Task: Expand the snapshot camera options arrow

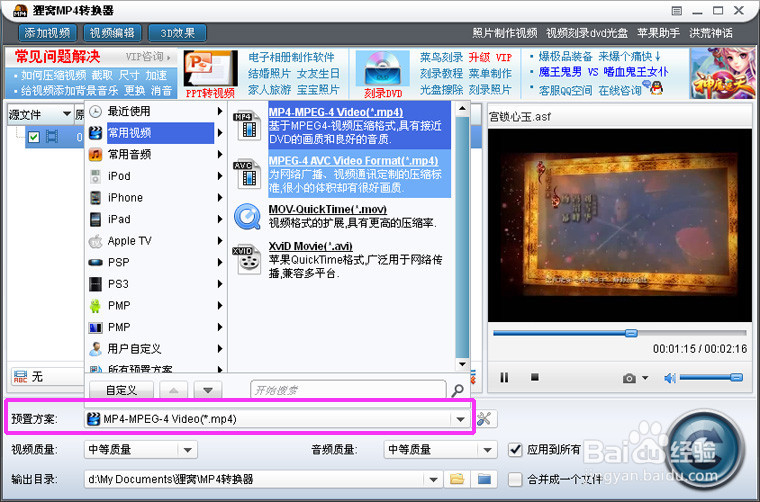Action: coord(645,378)
